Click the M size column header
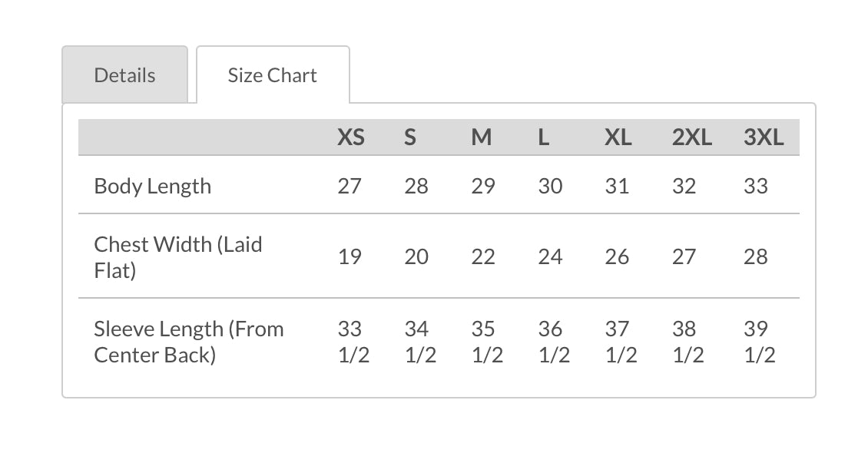The height and width of the screenshot is (453, 868). [482, 137]
